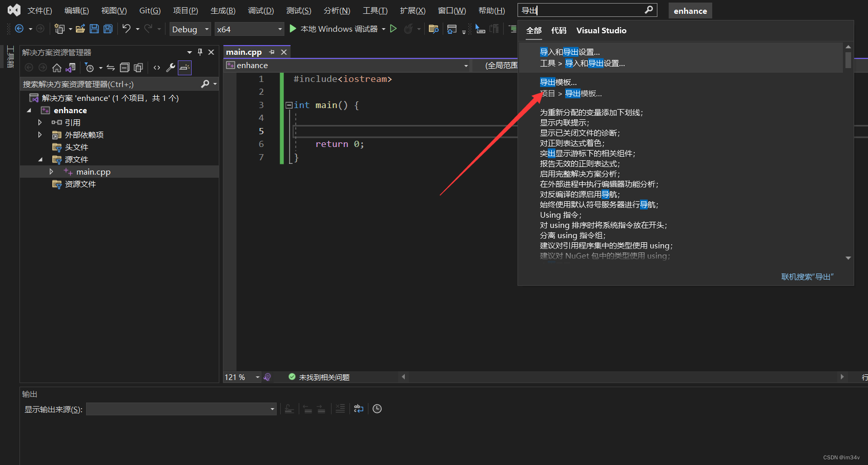Click the search magnifier in the top search box
This screenshot has height=465, width=868.
click(x=648, y=10)
